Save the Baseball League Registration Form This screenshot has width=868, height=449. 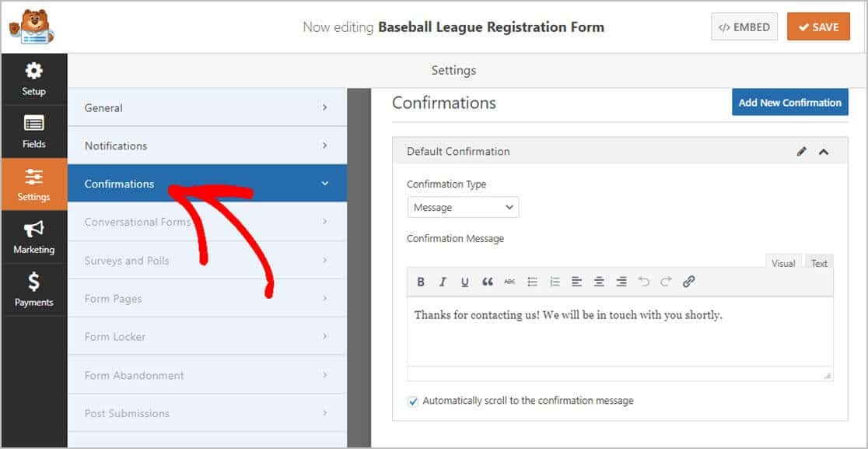tap(818, 26)
